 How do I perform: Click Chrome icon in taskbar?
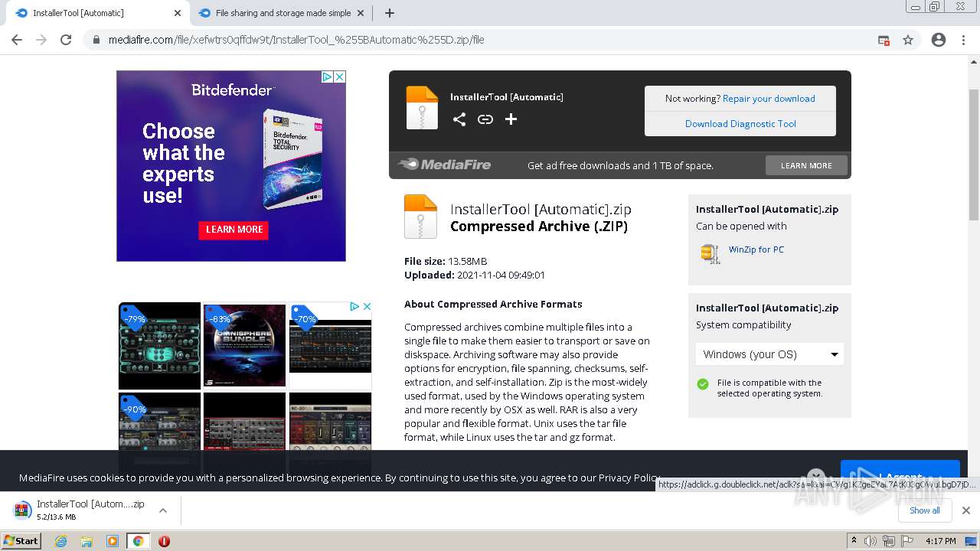(x=138, y=541)
